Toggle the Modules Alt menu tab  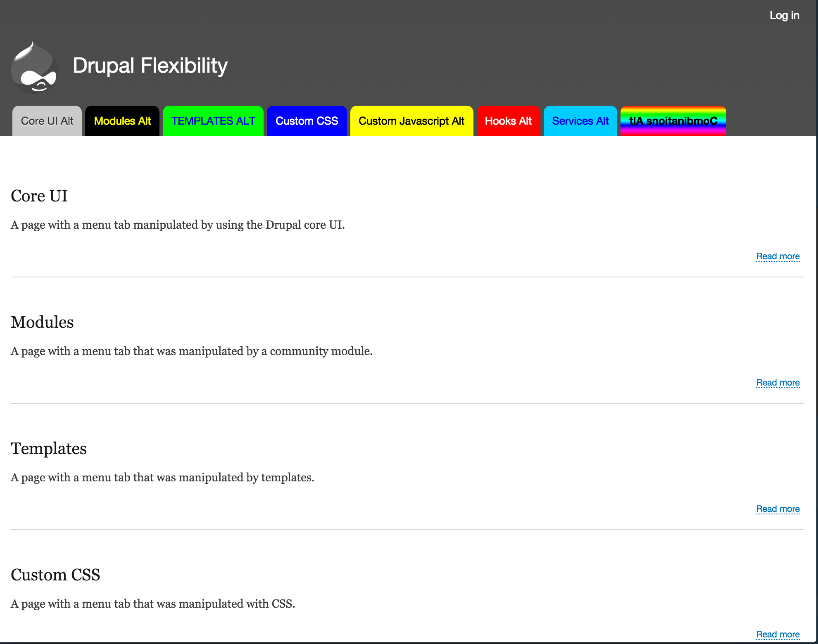tap(121, 121)
